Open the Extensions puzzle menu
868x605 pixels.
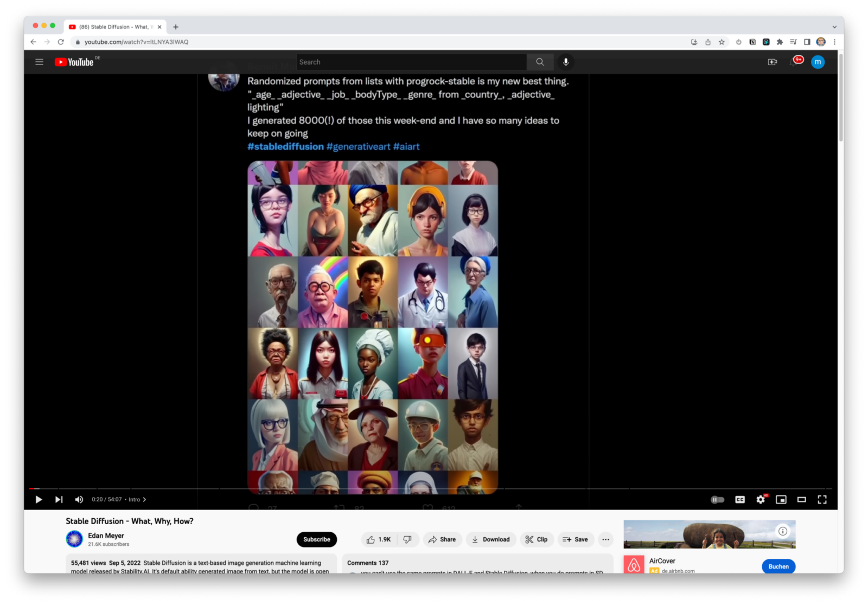[x=780, y=42]
